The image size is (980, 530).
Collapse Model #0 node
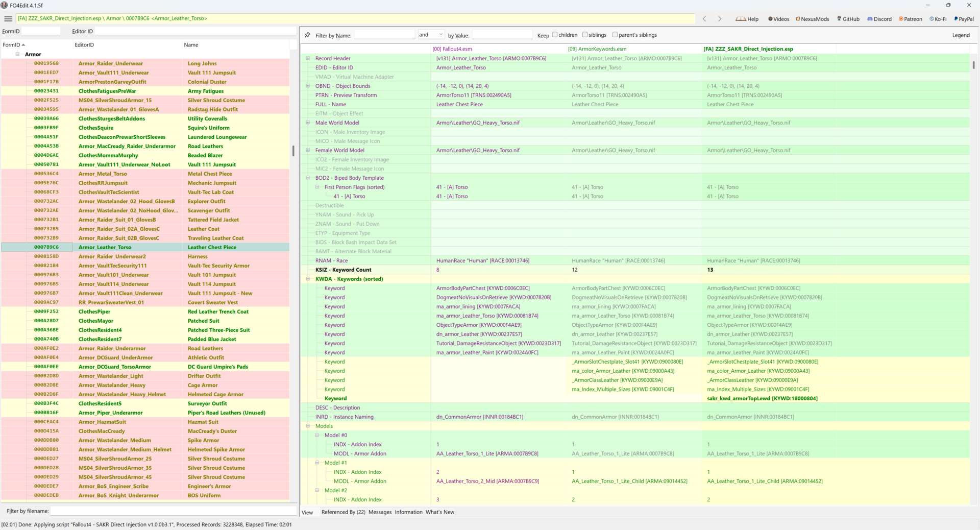coord(317,435)
